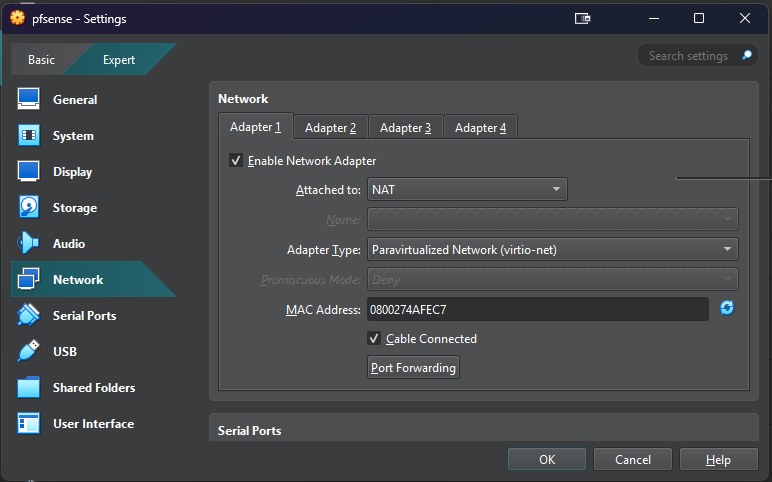The height and width of the screenshot is (482, 772).
Task: Select the Storage label in sidebar
Action: [x=75, y=208]
